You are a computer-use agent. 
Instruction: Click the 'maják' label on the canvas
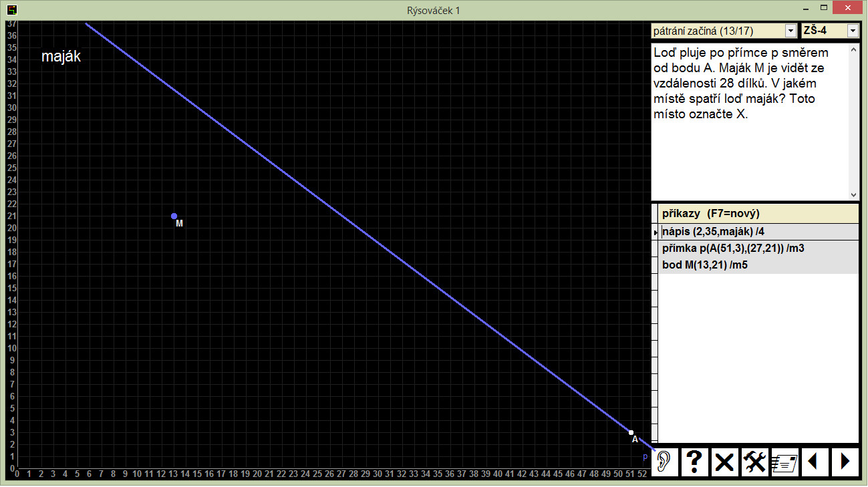click(61, 57)
